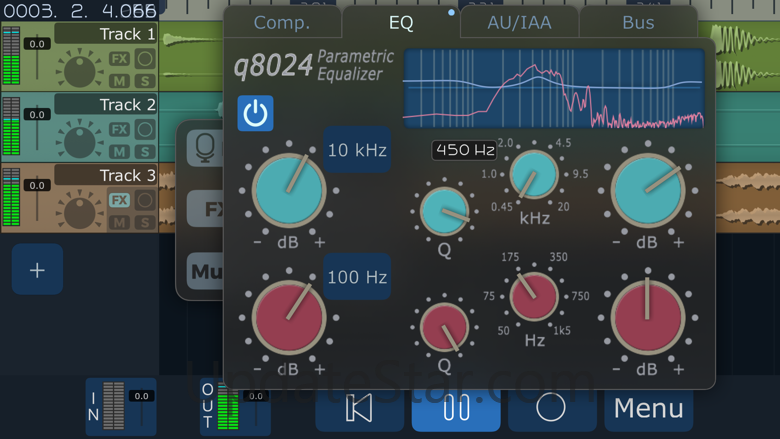
Task: Pause playback
Action: coord(456,409)
